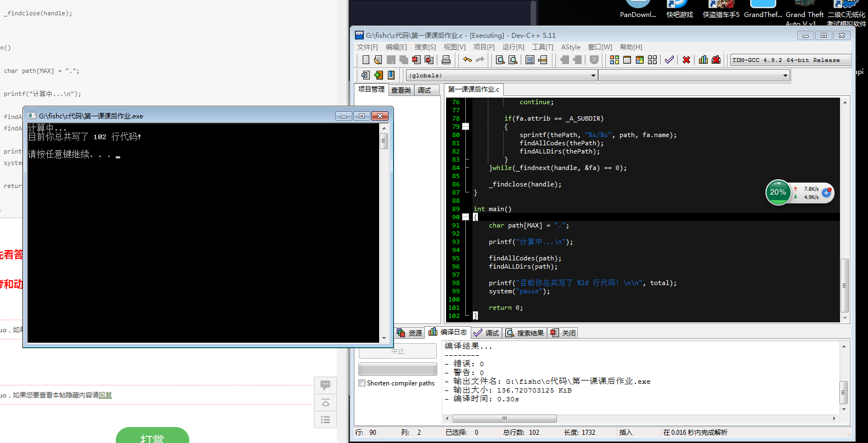Open the 快吧游戏 desktop shortcut
This screenshot has height=443, width=868.
click(680, 9)
